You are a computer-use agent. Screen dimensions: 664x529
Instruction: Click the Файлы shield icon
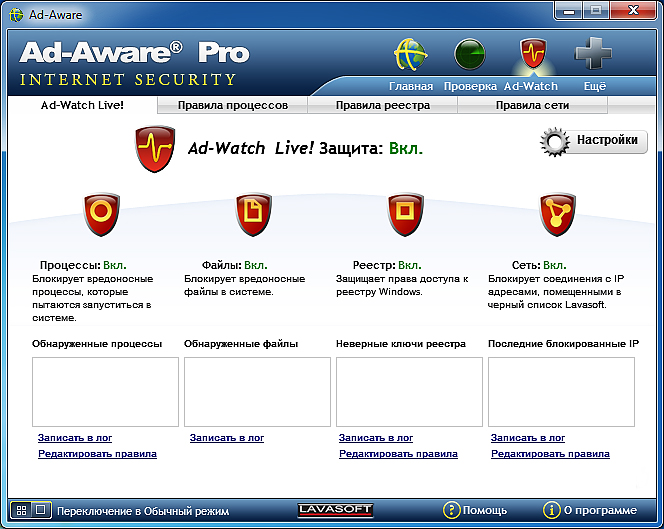[x=253, y=214]
